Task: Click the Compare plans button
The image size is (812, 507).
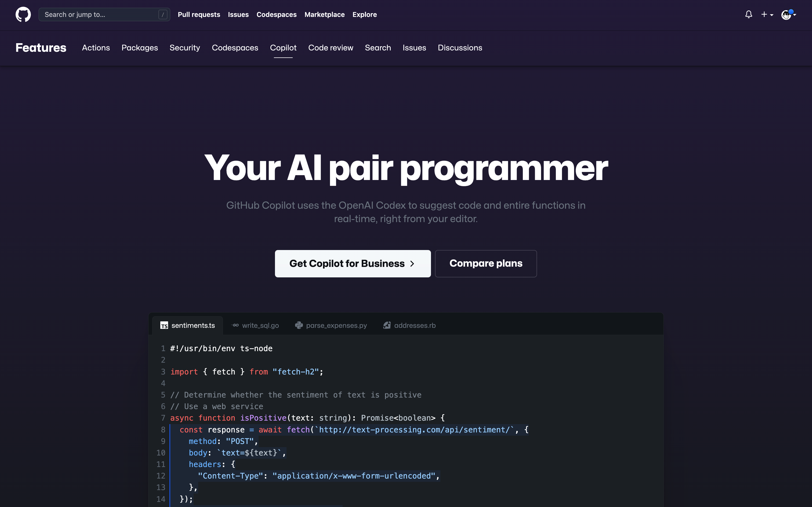Action: pos(486,263)
